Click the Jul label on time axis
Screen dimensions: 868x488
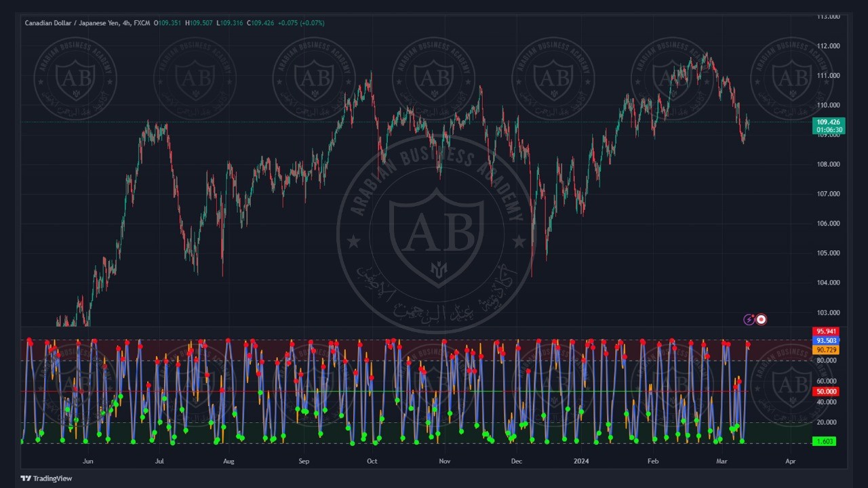point(159,462)
